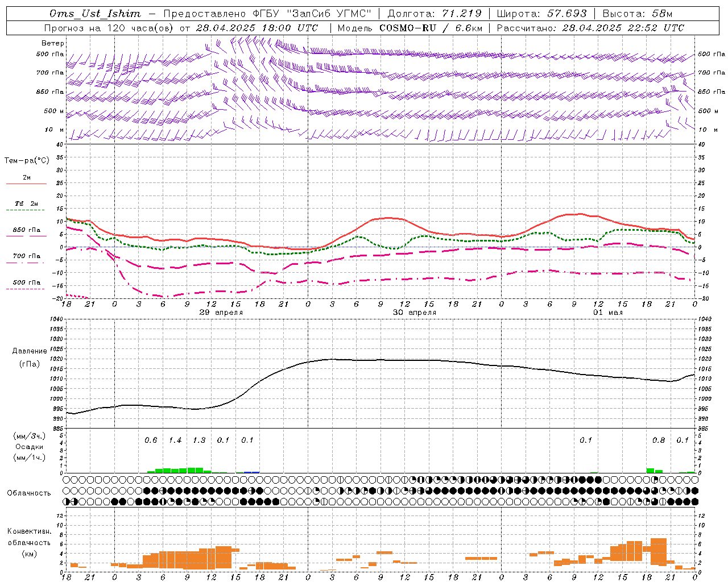
Task: Click the 'Долгота: 71.219' header field
Action: point(435,14)
